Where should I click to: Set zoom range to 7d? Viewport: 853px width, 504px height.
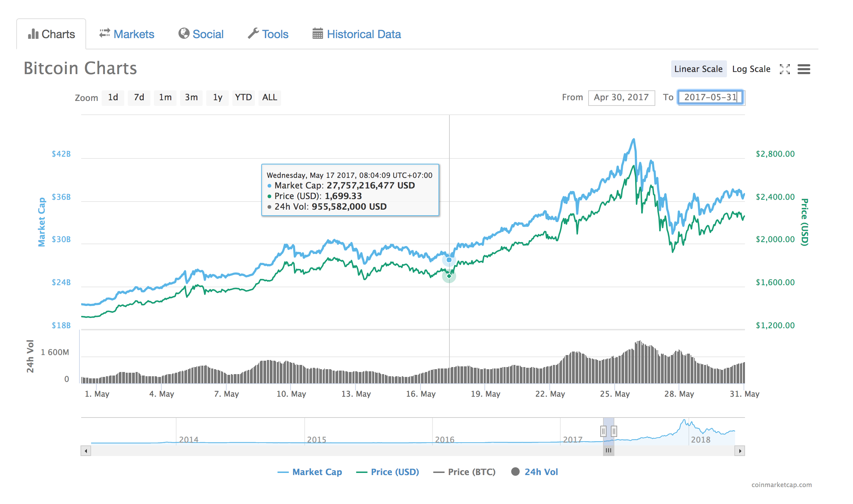tap(139, 97)
